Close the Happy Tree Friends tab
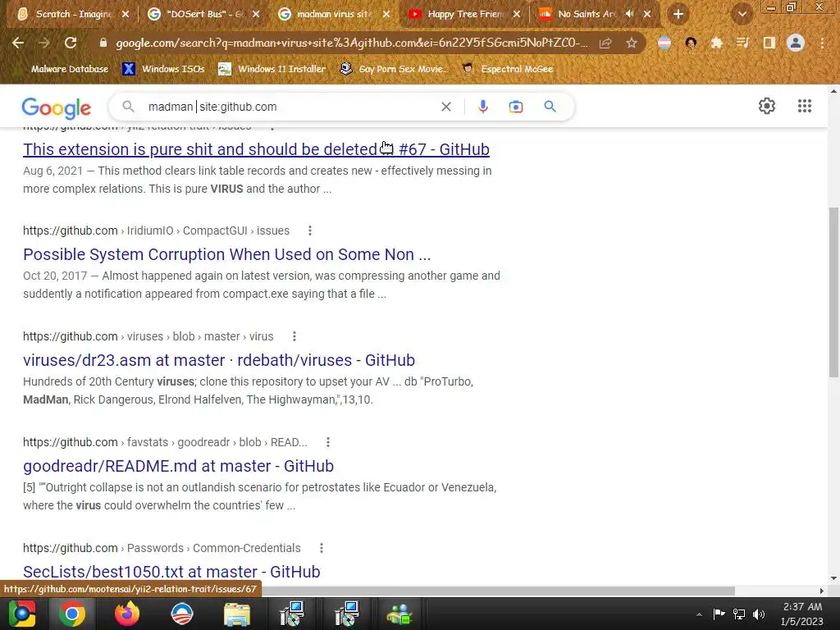 tap(517, 14)
